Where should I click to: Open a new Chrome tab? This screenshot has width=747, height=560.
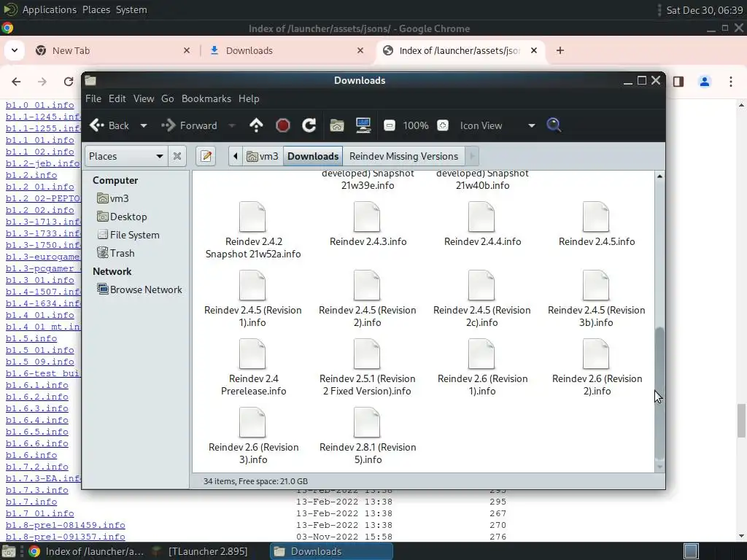point(560,50)
